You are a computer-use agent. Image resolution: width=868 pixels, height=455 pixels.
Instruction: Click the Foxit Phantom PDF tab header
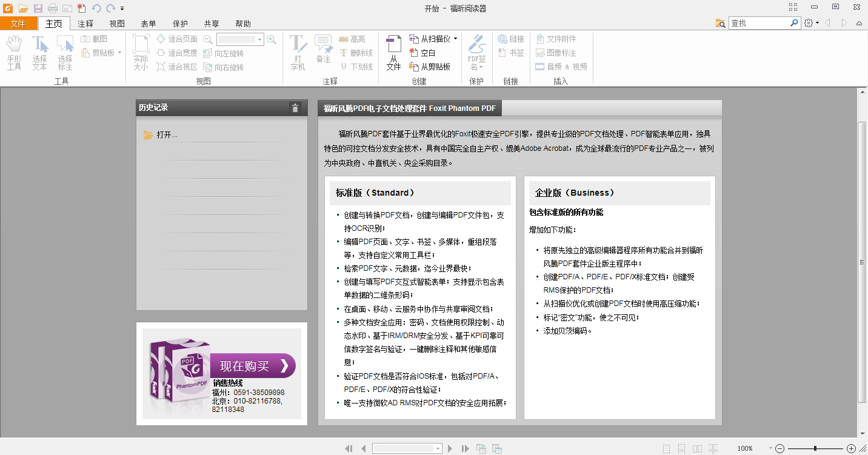(x=409, y=108)
